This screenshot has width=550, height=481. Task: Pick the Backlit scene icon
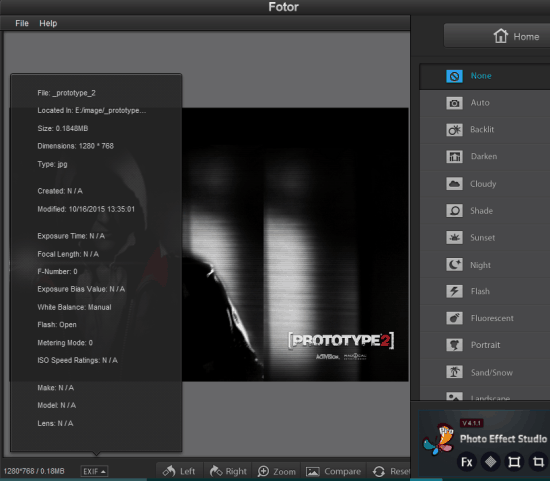pos(454,130)
